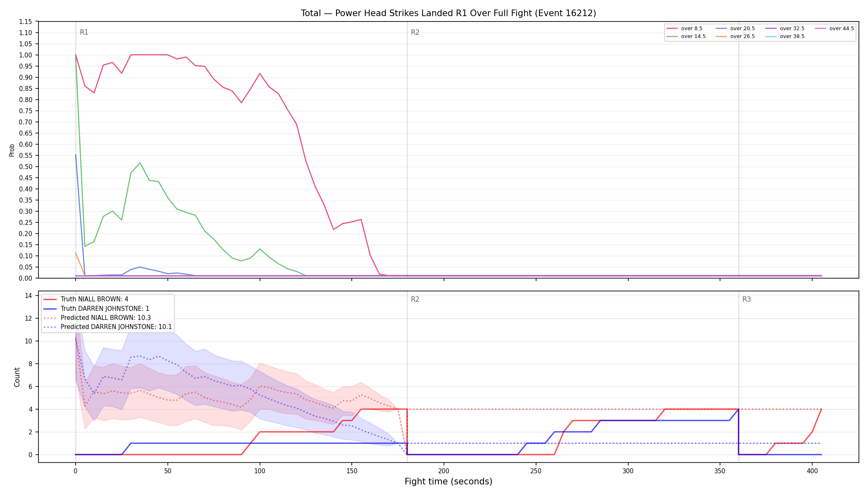Image resolution: width=868 pixels, height=496 pixels.
Task: Click the 14 tick on Count axis
Action: [29, 296]
